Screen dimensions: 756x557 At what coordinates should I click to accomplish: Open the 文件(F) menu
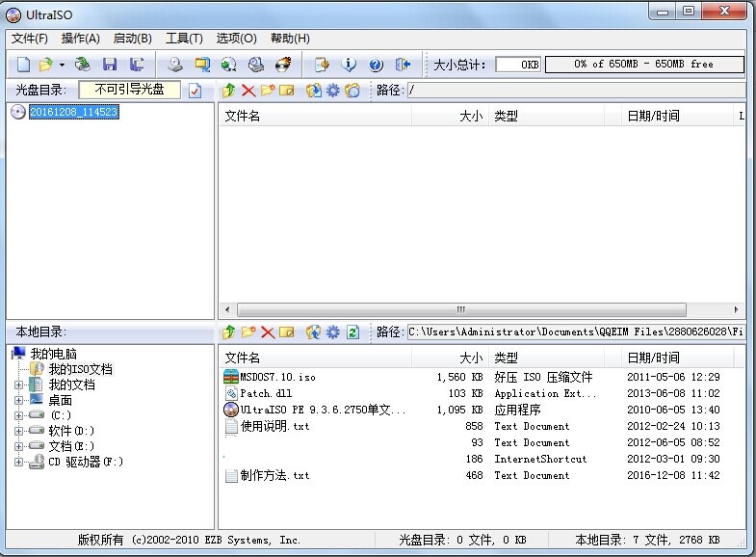click(30, 39)
